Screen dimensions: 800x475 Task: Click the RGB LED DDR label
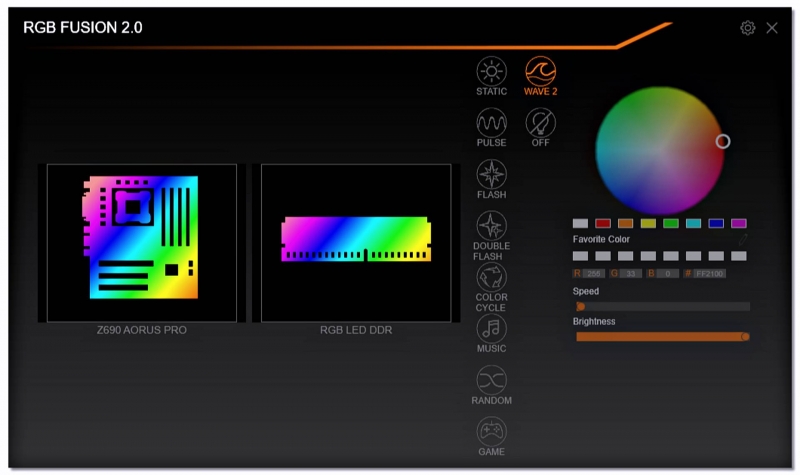pos(356,330)
